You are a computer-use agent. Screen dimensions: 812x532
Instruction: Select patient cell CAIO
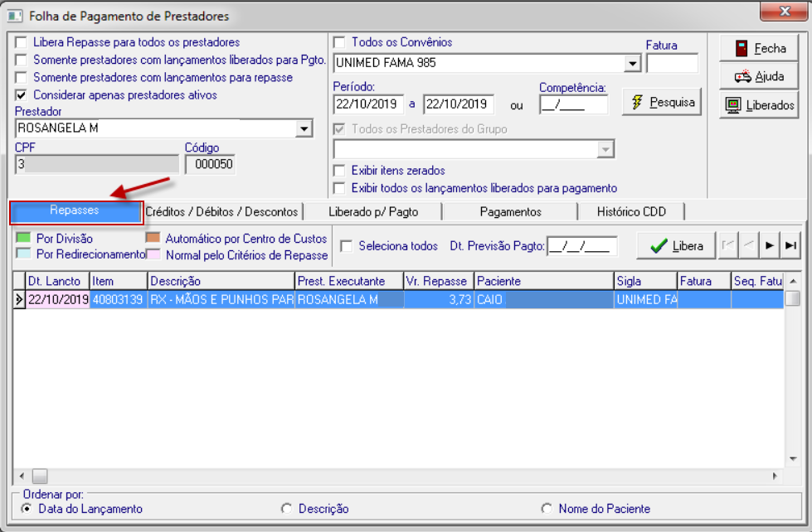[x=544, y=300]
